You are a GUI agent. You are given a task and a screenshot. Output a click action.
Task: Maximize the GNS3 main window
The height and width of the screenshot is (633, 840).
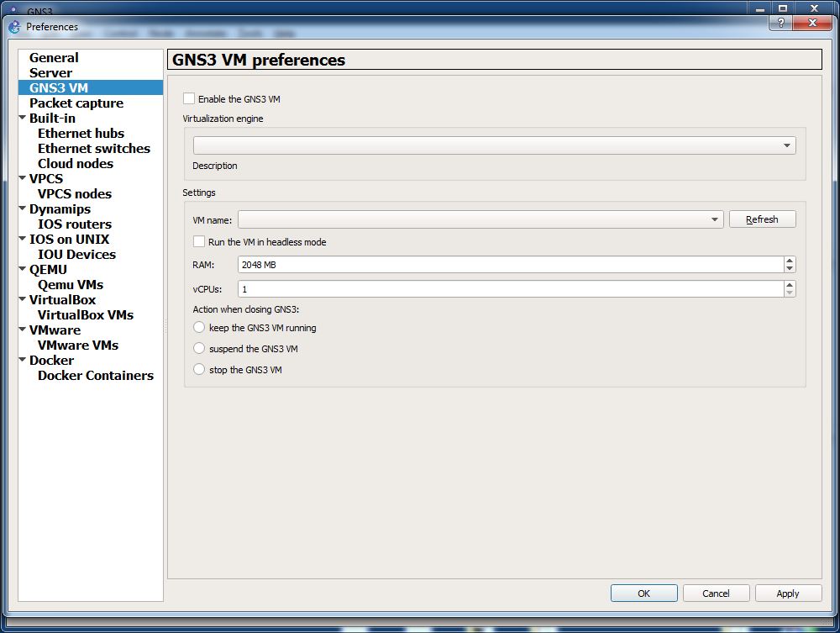click(x=783, y=8)
